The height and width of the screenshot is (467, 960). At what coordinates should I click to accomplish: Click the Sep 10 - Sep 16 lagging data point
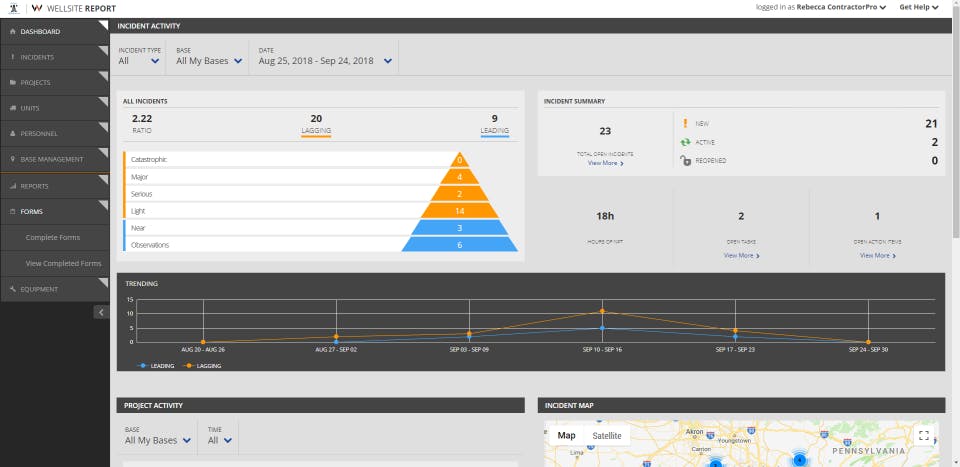click(602, 312)
